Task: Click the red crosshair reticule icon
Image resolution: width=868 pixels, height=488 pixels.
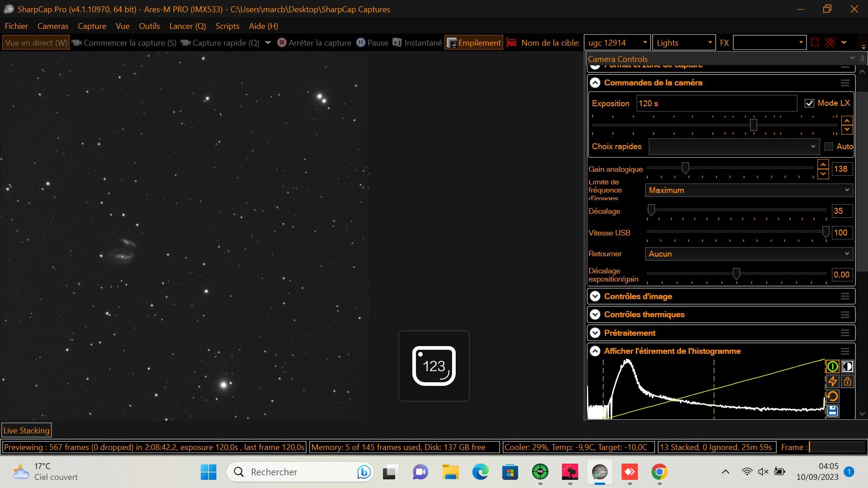Action: point(830,43)
